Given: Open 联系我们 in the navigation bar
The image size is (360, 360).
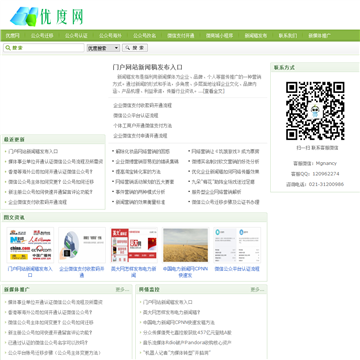Looking at the screenshot, I should click(288, 36).
